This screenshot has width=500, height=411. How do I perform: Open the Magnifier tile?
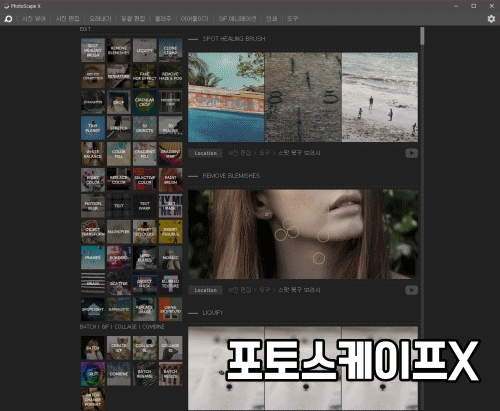click(x=119, y=231)
